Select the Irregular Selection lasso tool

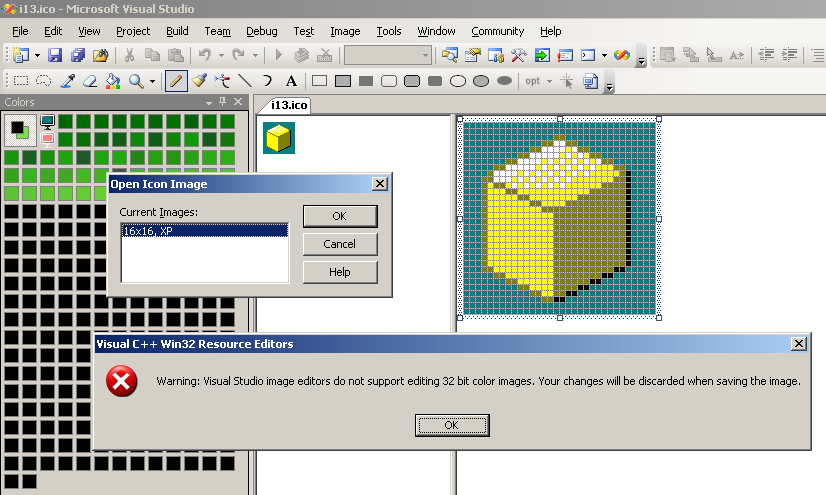(x=44, y=81)
